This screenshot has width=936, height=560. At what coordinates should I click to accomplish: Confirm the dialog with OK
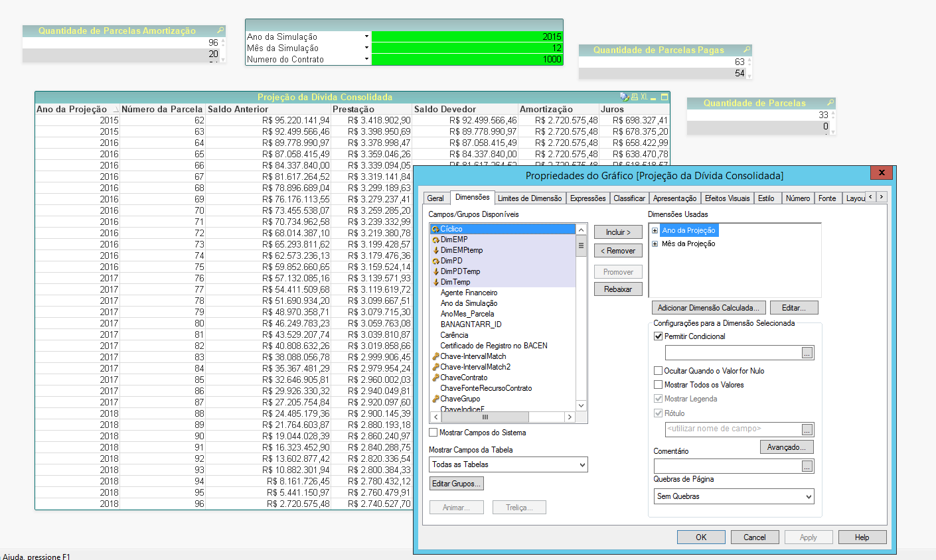tap(701, 537)
